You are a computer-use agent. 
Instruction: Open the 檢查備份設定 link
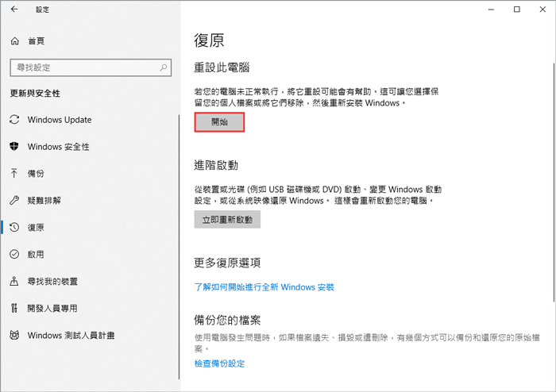click(x=219, y=363)
